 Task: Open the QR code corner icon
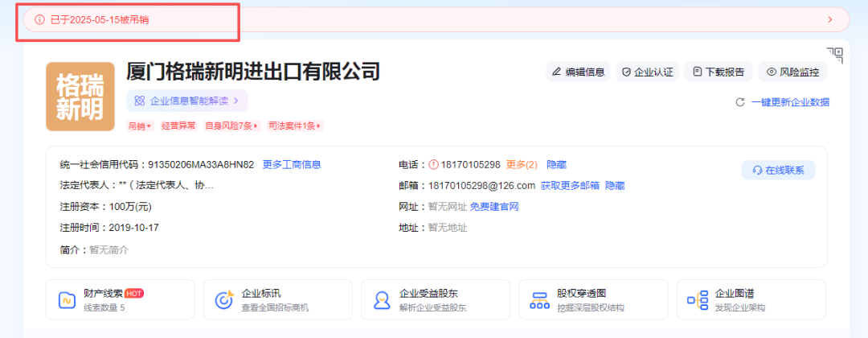click(x=835, y=55)
